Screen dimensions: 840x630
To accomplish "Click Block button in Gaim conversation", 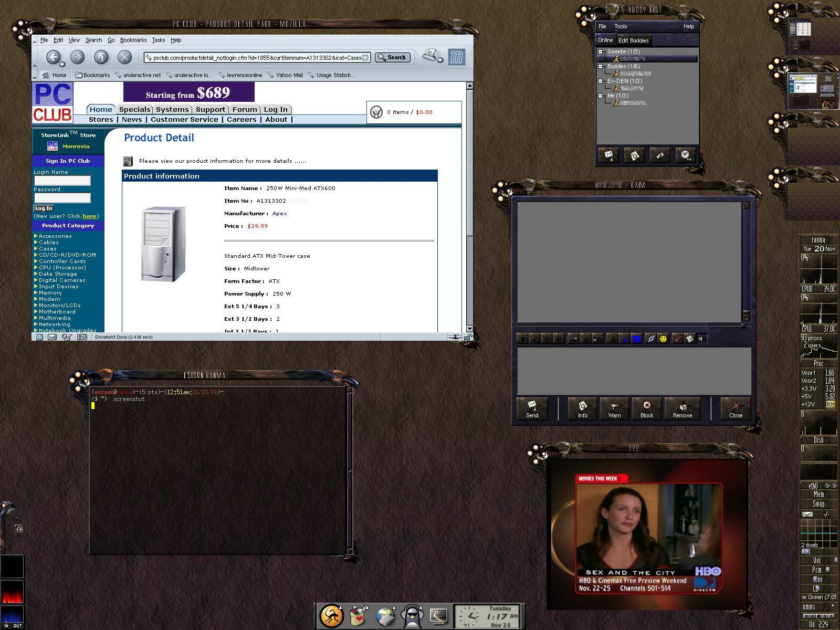I will coord(647,408).
